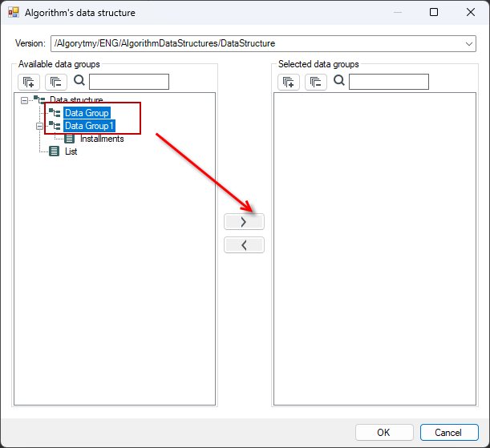This screenshot has height=448, width=490.
Task: Select the Data Group1 tree item
Action: pyautogui.click(x=89, y=126)
